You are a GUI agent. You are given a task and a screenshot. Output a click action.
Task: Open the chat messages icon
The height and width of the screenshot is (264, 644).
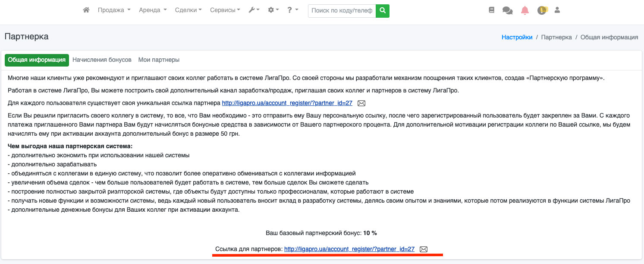pyautogui.click(x=507, y=11)
